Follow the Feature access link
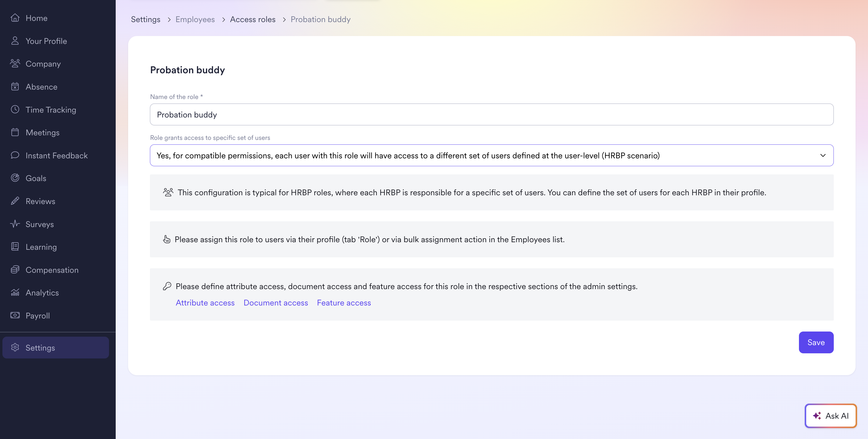Image resolution: width=868 pixels, height=439 pixels. point(344,303)
